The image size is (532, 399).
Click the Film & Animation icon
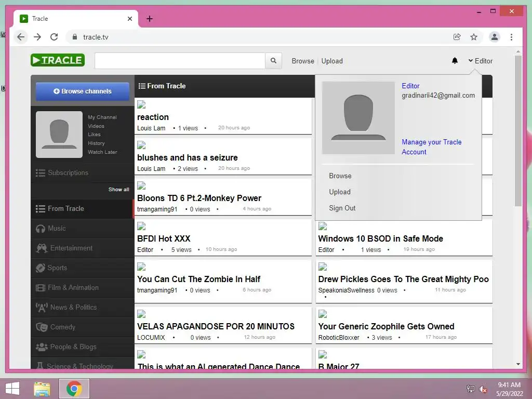click(x=41, y=288)
